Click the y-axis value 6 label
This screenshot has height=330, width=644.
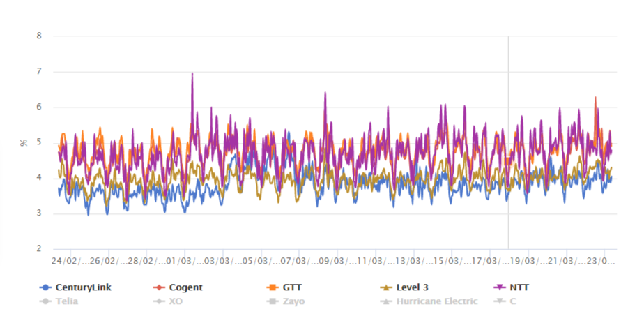click(39, 107)
